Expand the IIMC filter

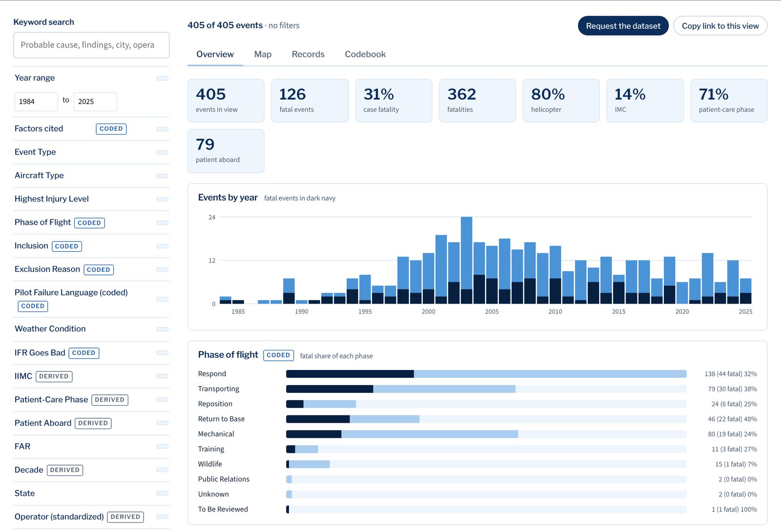click(x=92, y=376)
